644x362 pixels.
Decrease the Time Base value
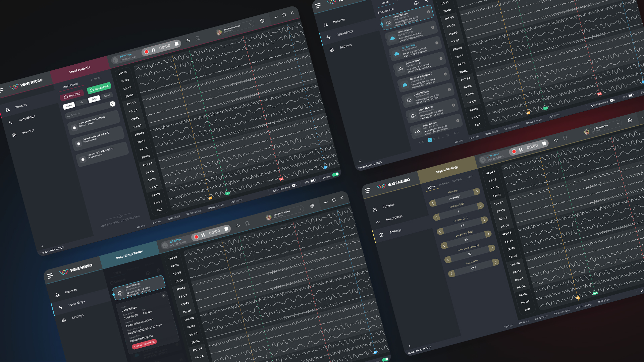448,260
